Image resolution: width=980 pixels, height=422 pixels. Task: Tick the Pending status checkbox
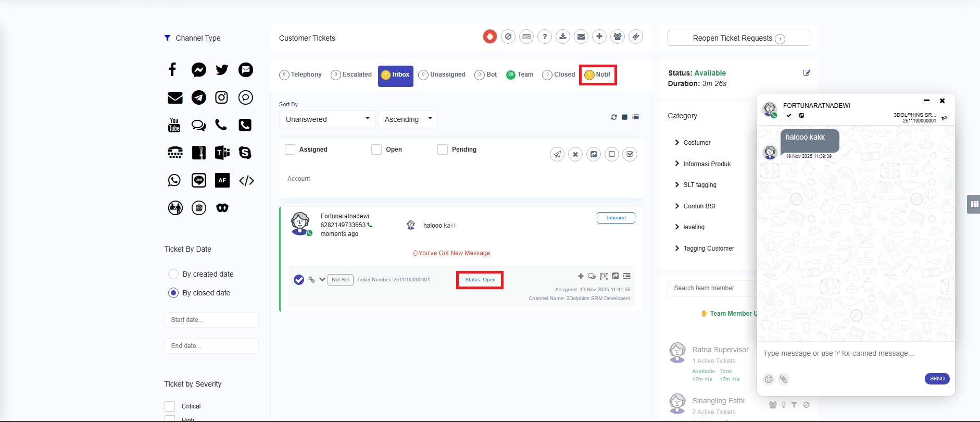(x=443, y=150)
